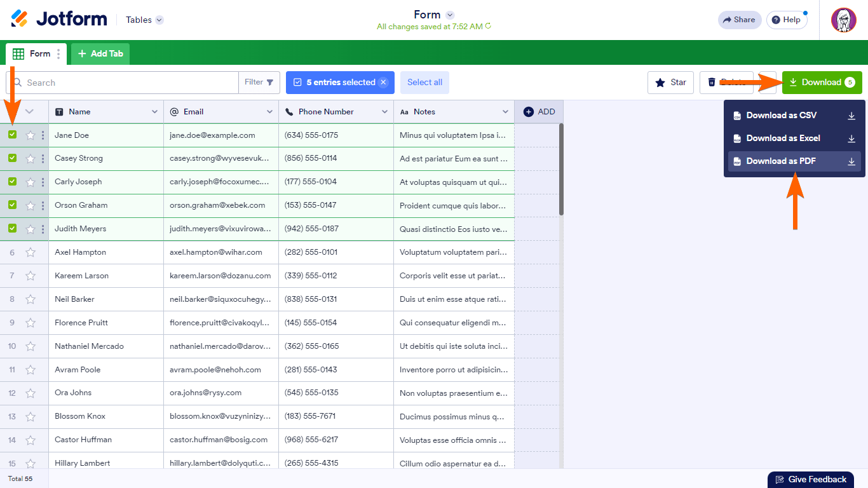Screen dimensions: 868x488
Task: Open row options dots for Judith Meyers
Action: click(x=43, y=229)
